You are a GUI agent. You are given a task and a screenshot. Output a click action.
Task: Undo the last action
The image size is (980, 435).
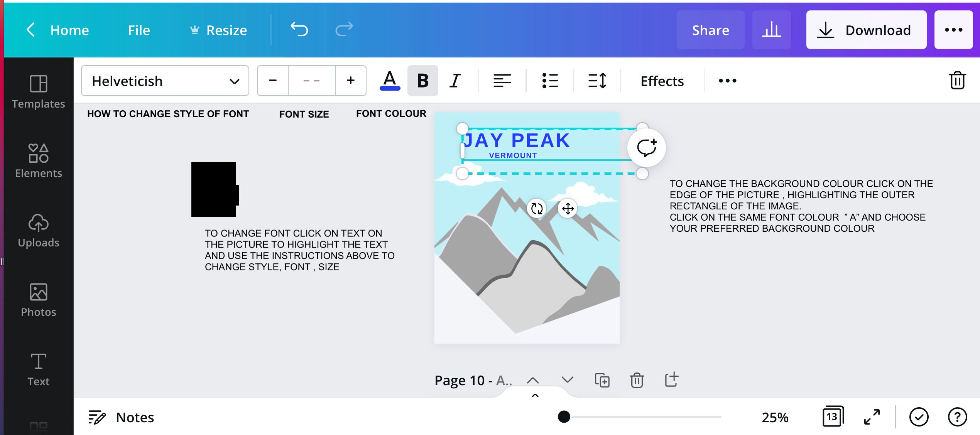(300, 29)
